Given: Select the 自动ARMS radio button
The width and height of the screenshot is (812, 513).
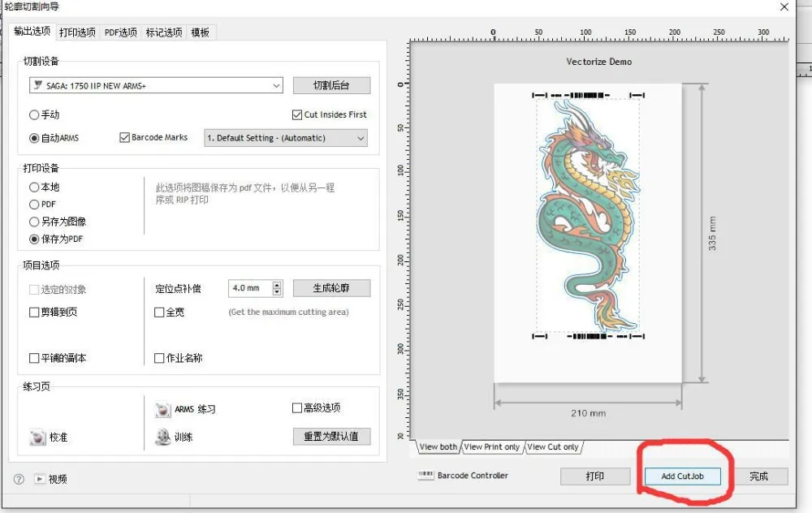Looking at the screenshot, I should (x=34, y=138).
